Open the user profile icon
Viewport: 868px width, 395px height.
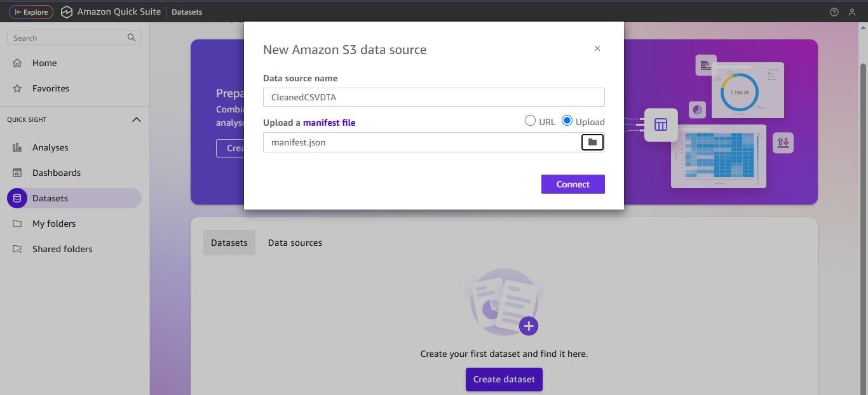coord(852,11)
